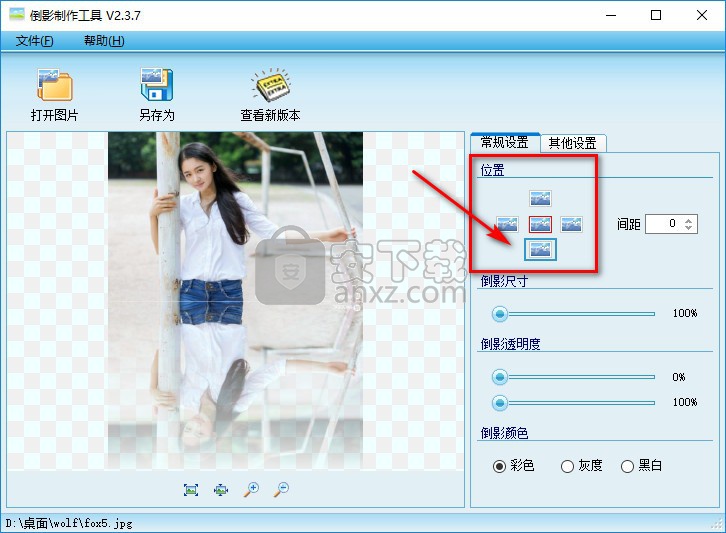Click the 打开图片 label text
The height and width of the screenshot is (533, 726).
pos(55,115)
